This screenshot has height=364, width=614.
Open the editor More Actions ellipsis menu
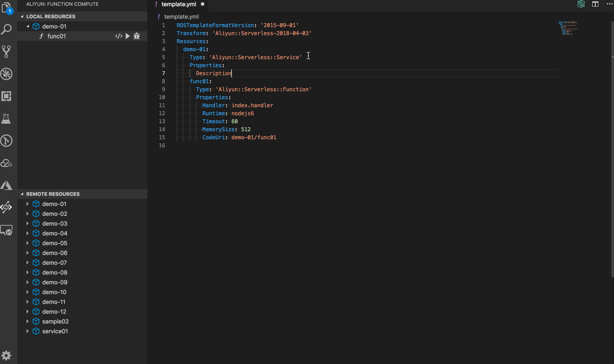[x=610, y=4]
